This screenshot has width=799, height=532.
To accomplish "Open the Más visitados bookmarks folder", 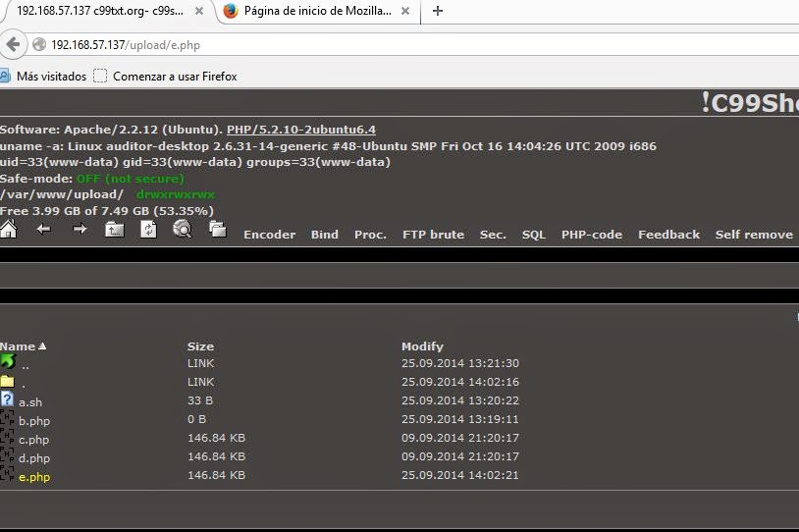I will (51, 76).
